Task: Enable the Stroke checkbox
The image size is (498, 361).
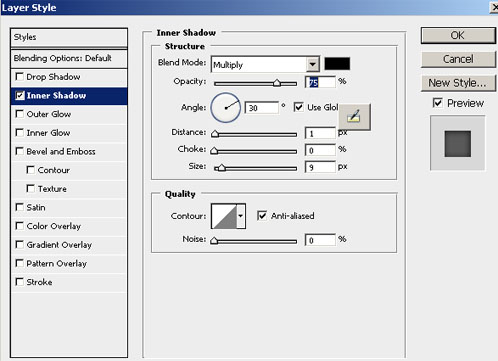Action: click(20, 282)
